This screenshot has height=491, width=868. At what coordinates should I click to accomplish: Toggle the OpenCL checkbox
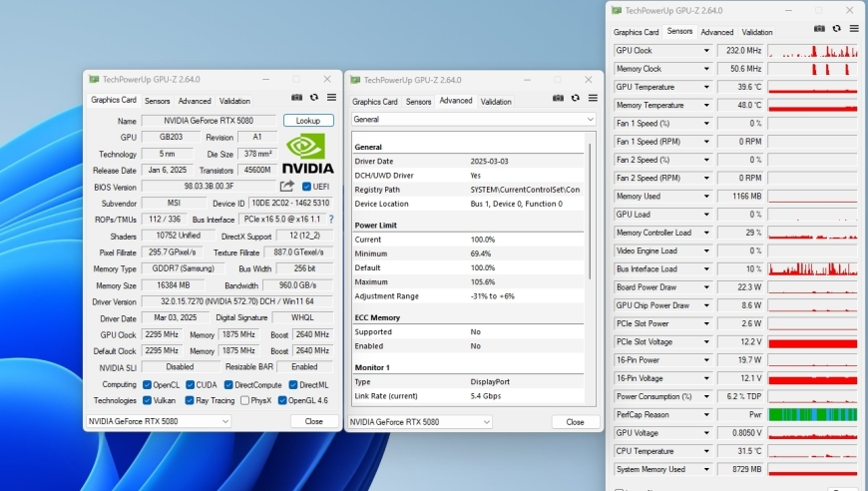click(x=147, y=385)
